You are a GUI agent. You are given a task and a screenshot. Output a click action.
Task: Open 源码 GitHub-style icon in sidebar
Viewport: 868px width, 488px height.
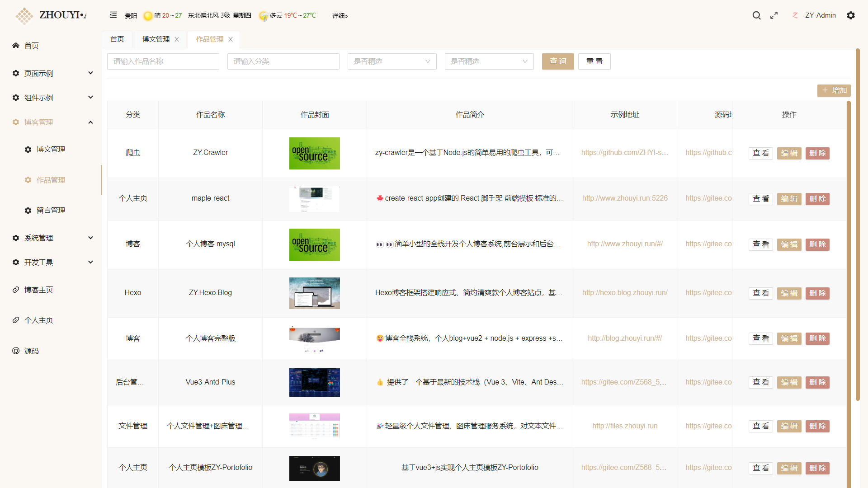(x=16, y=351)
